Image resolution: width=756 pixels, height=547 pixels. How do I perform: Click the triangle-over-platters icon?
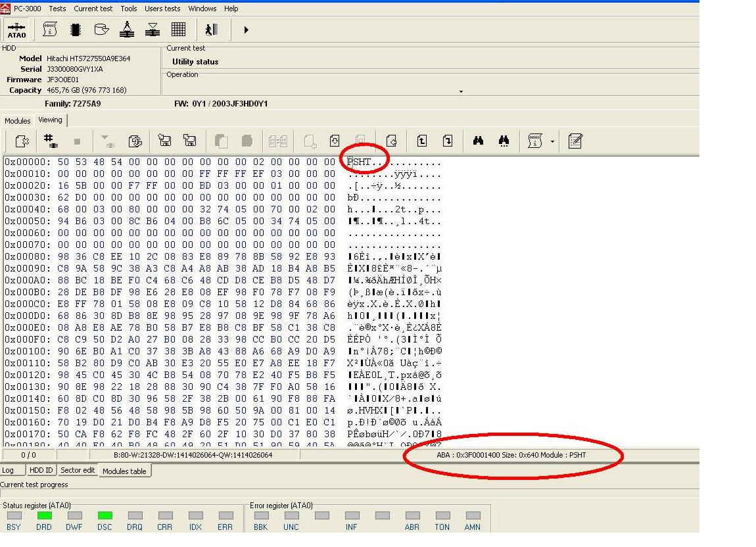(x=153, y=30)
